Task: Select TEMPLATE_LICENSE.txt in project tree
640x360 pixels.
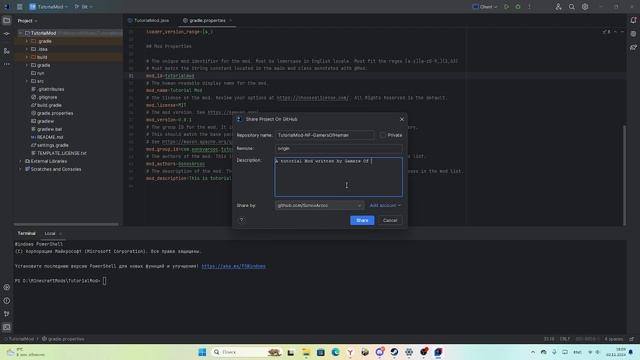Action: click(x=62, y=153)
